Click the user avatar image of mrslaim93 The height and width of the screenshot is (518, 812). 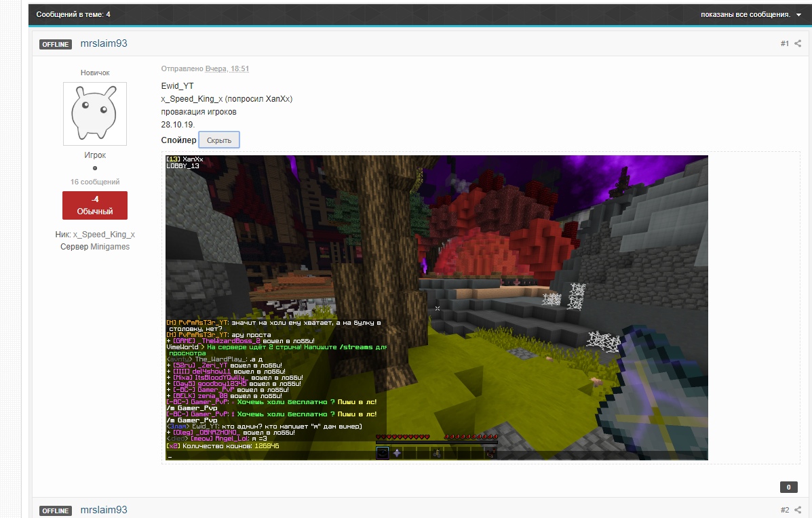[x=95, y=114]
